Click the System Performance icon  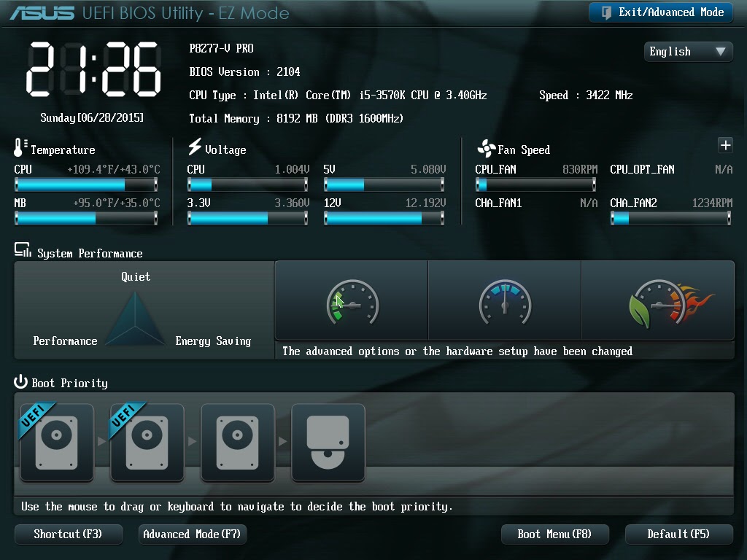23,250
